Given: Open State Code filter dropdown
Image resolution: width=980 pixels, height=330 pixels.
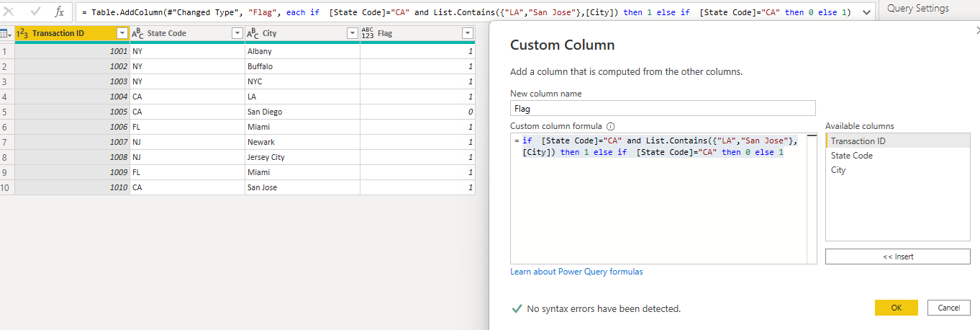Looking at the screenshot, I should tap(237, 33).
